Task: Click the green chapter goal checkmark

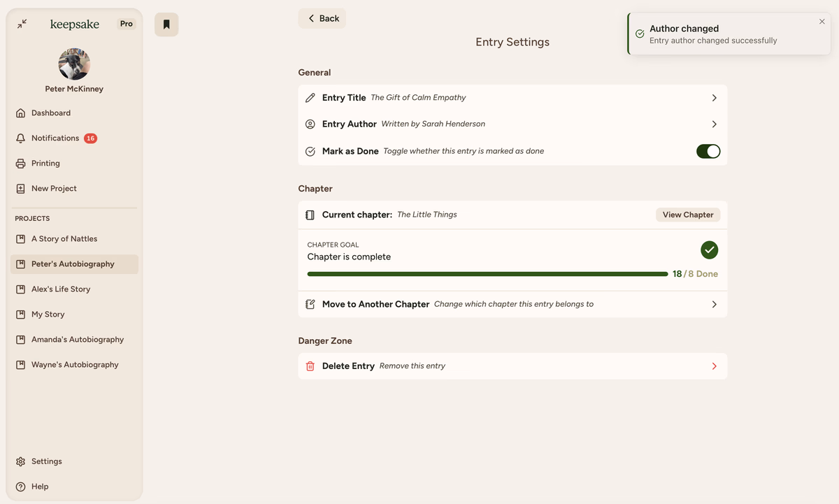Action: click(709, 250)
